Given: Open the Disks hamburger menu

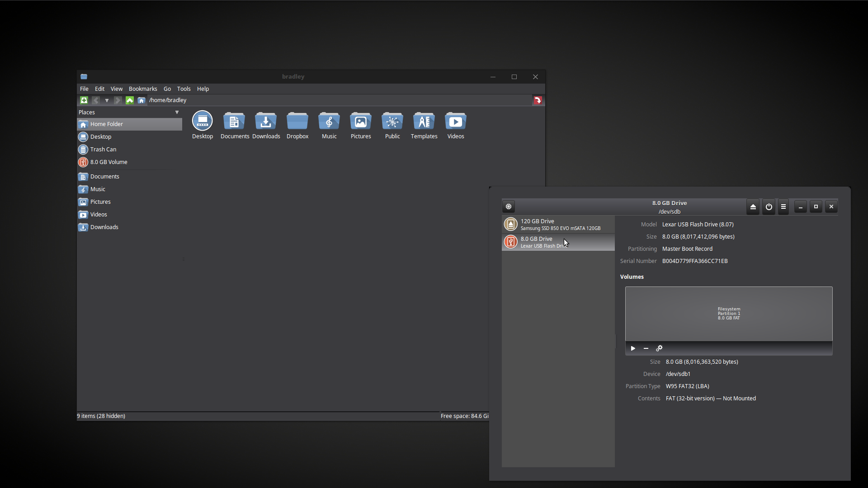Looking at the screenshot, I should 783,207.
